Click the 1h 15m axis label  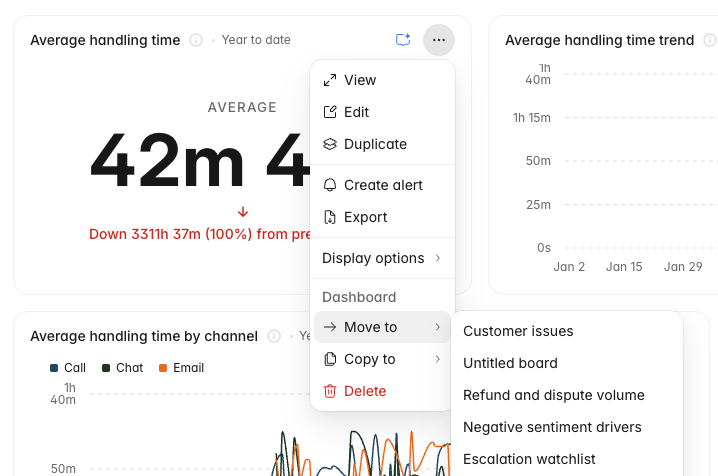point(532,118)
